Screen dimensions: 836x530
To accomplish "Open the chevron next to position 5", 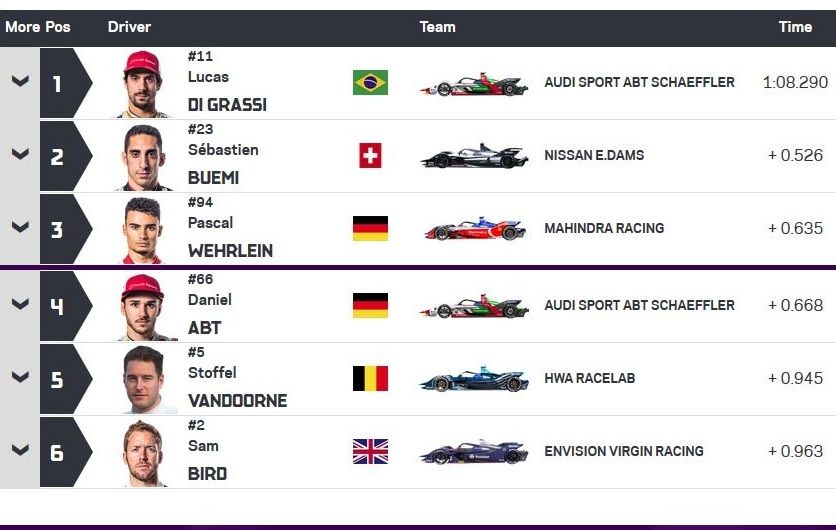I will tap(20, 378).
